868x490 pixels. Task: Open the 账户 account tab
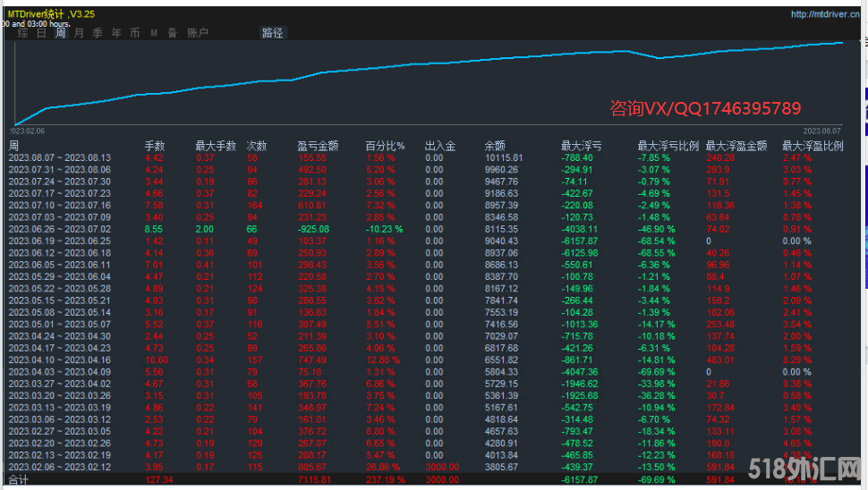(198, 33)
